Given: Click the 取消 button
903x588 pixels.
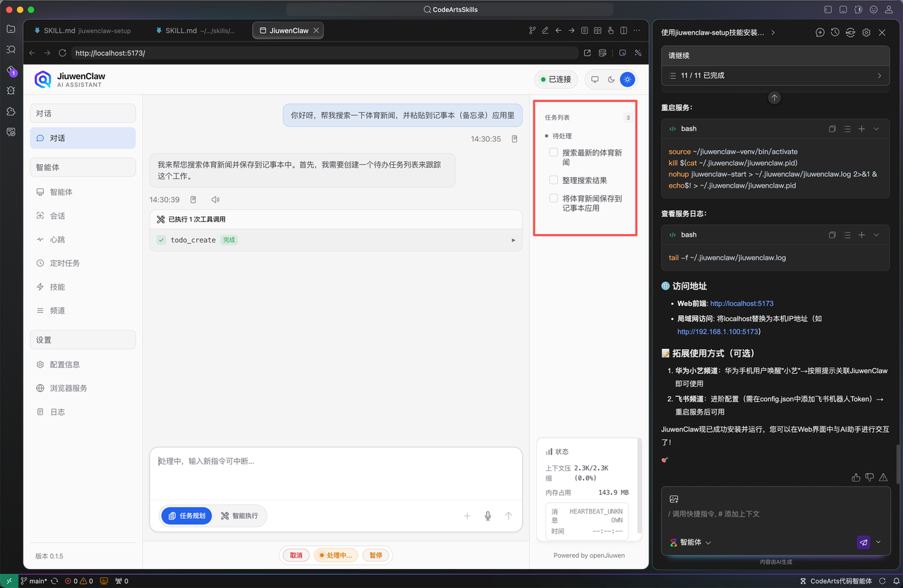Looking at the screenshot, I should [x=296, y=556].
